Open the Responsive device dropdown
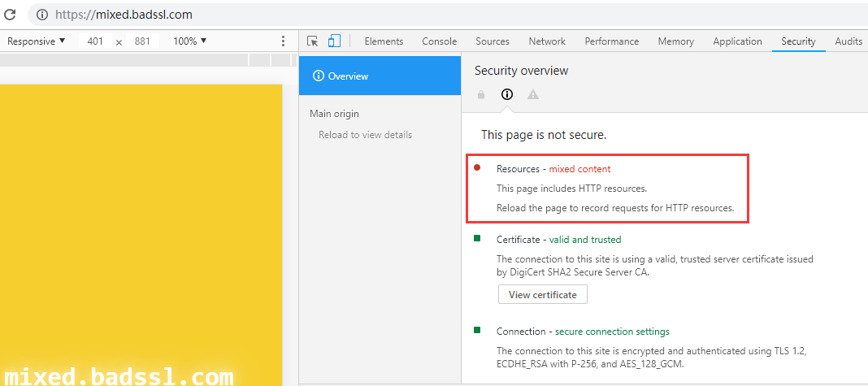The height and width of the screenshot is (386, 868). [37, 41]
